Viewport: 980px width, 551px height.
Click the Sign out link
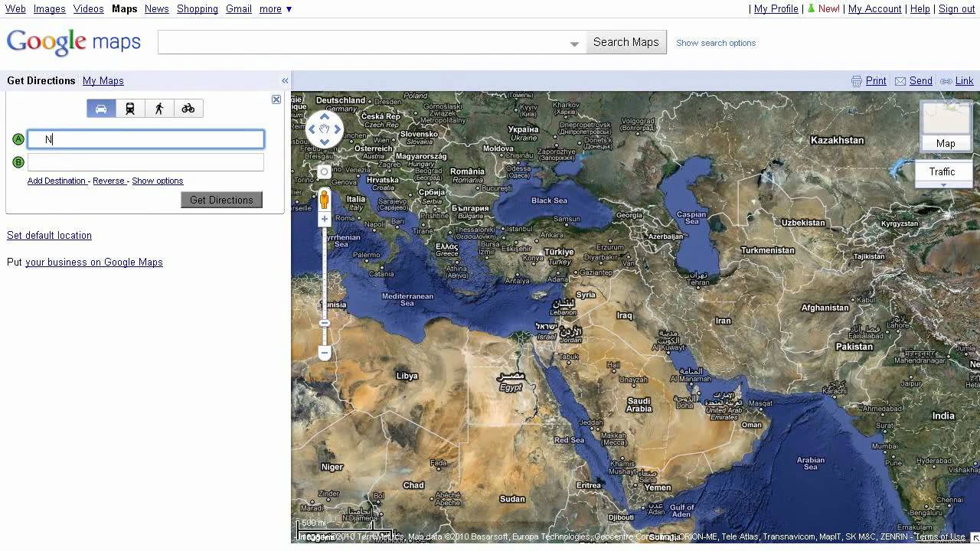point(957,9)
